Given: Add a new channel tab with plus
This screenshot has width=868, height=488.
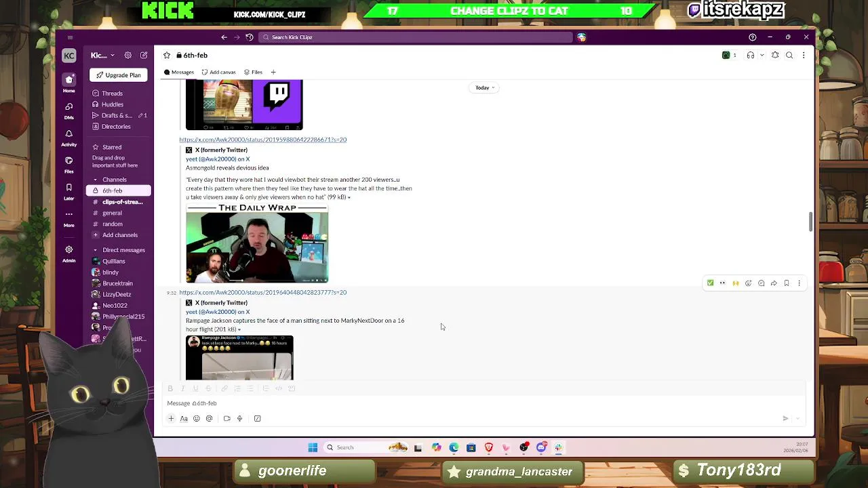Looking at the screenshot, I should [273, 72].
